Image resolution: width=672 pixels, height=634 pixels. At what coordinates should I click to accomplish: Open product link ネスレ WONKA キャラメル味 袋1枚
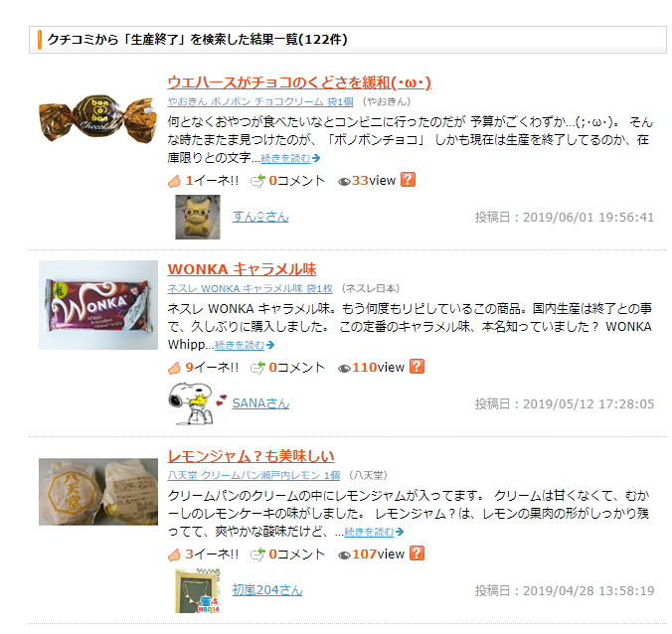click(x=250, y=289)
